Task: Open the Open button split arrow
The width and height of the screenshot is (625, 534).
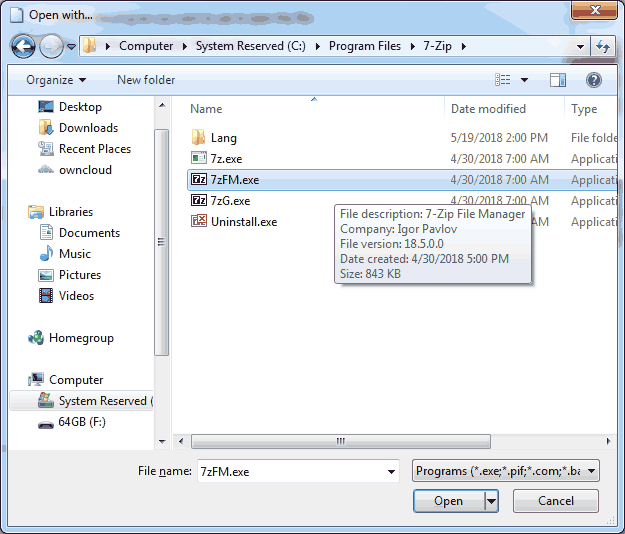Action: 491,501
